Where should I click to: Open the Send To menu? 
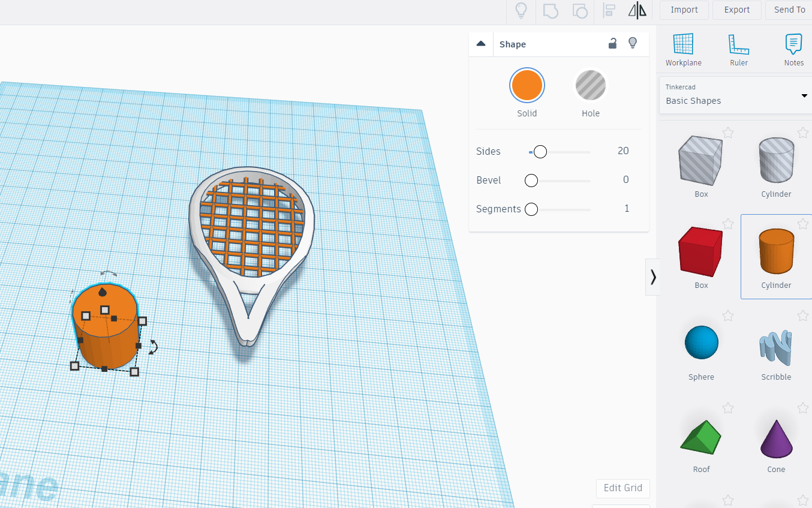click(789, 10)
